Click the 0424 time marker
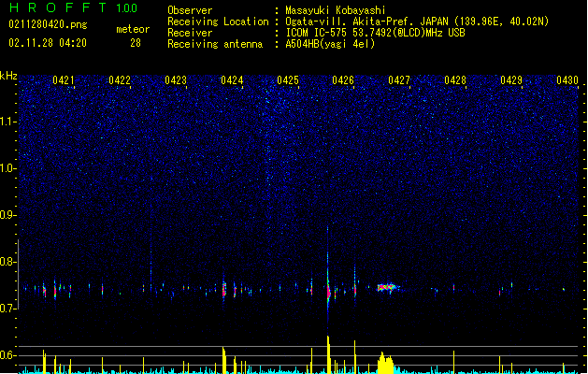The image size is (588, 374). [232, 80]
